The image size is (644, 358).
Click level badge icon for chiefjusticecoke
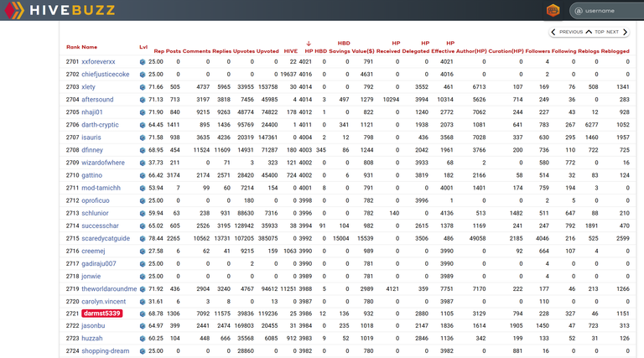[143, 75]
